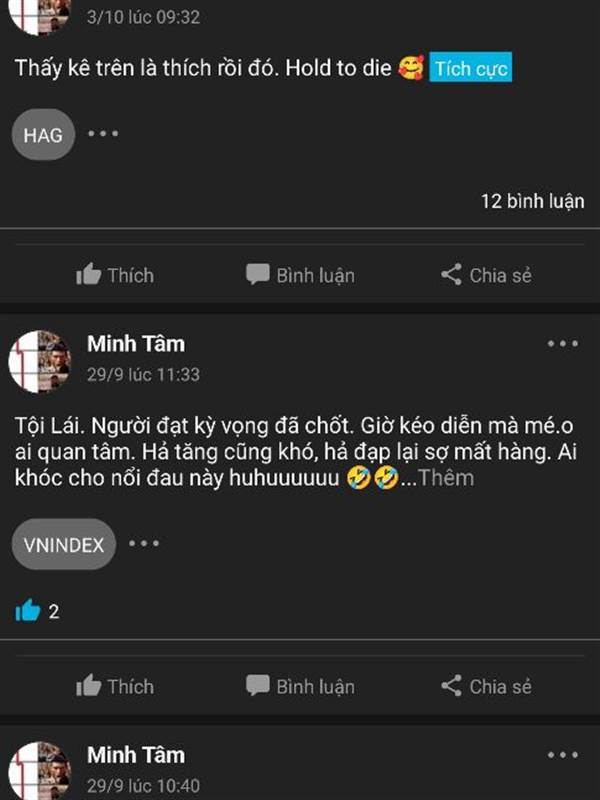Open Minh Tâm's avatar on 11:33 post
The height and width of the screenshot is (800, 600).
(x=40, y=361)
